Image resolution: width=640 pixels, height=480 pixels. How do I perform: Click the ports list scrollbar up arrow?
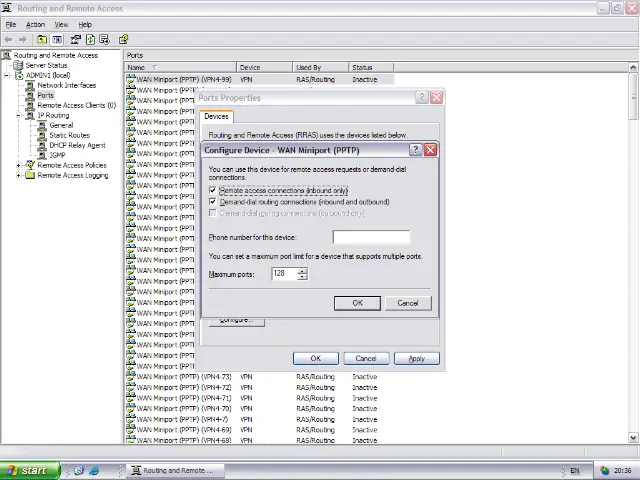(633, 67)
